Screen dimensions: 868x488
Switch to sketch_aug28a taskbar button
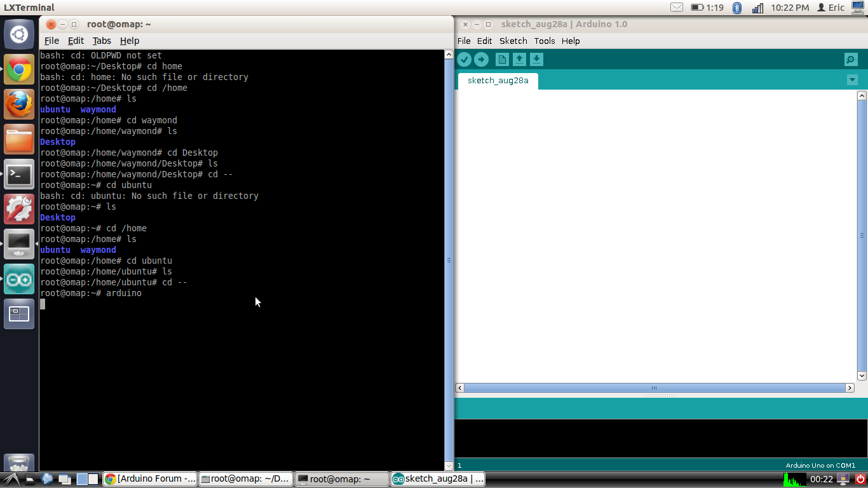pos(438,479)
